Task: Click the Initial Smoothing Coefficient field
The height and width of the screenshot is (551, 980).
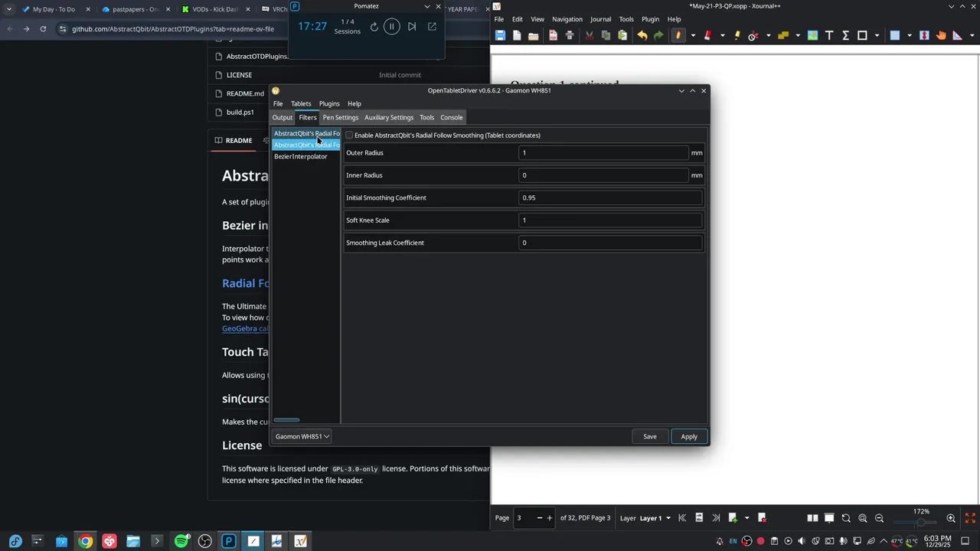Action: pyautogui.click(x=610, y=197)
